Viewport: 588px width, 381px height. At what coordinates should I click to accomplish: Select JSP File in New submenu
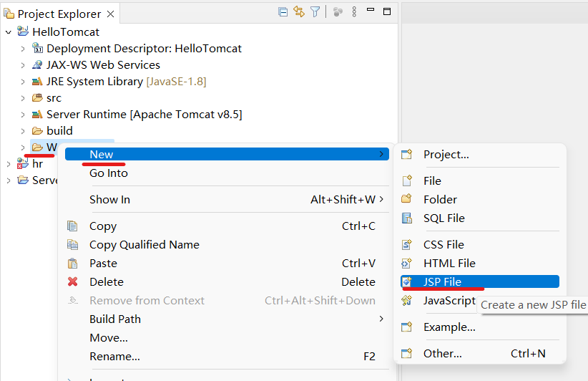(442, 281)
